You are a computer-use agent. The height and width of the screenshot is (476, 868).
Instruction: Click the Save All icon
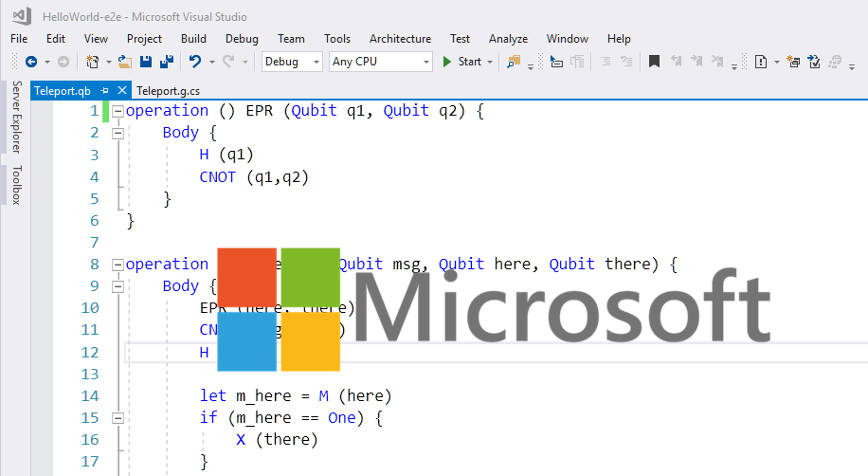(167, 62)
